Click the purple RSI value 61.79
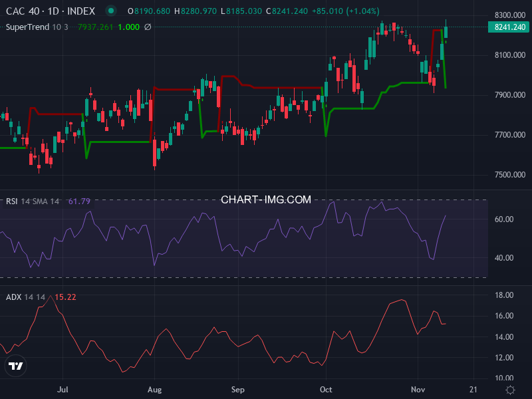532x399 pixels. 78,199
